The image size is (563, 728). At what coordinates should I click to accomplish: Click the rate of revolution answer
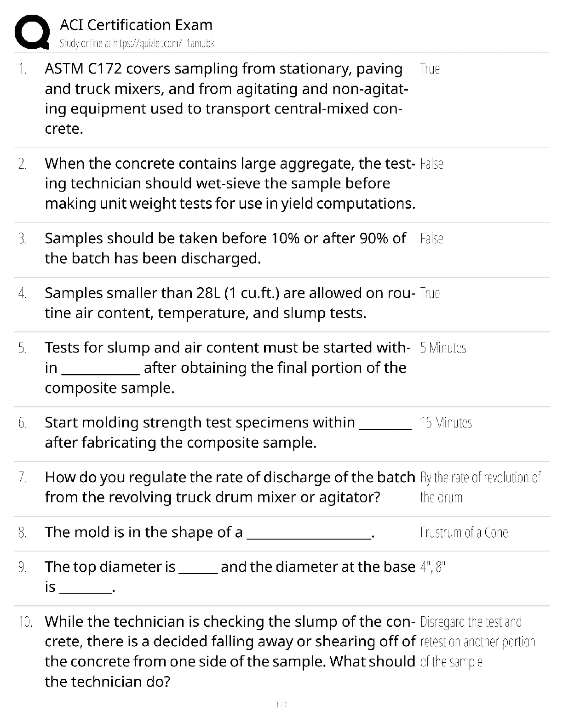point(480,487)
